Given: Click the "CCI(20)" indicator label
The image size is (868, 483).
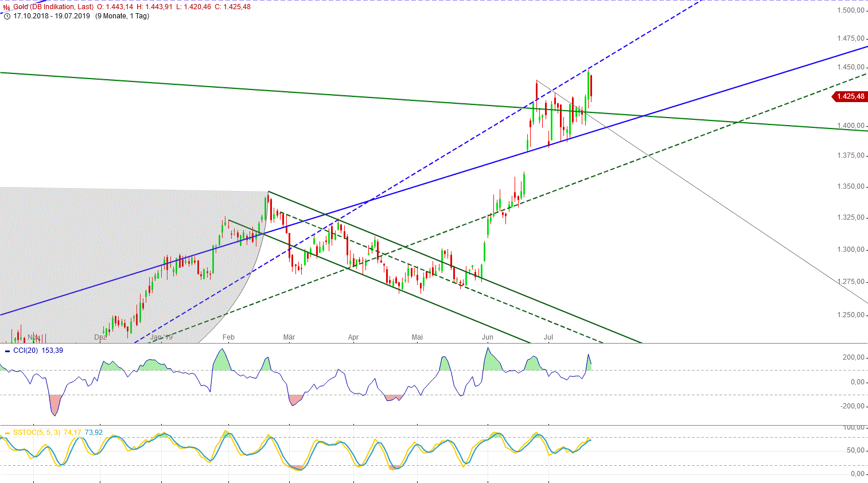Looking at the screenshot, I should [25, 350].
